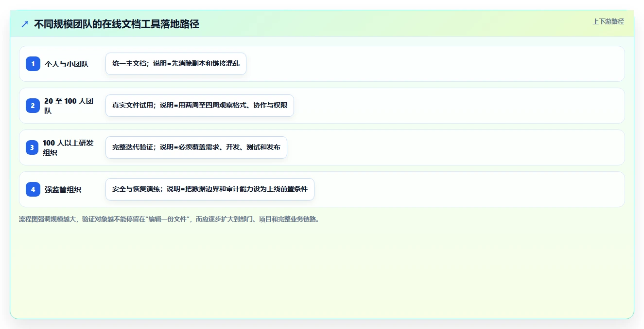Image resolution: width=644 pixels, height=329 pixels.
Task: Click step number badge 2
Action: 33,106
